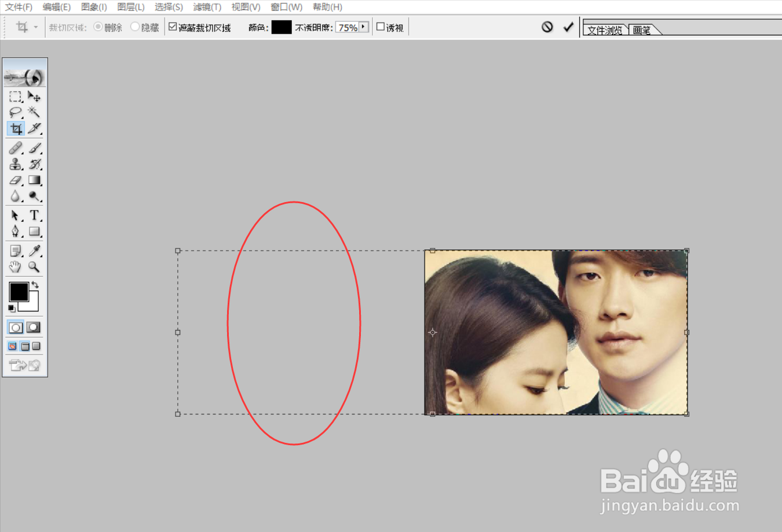
Task: Select the Lasso tool
Action: 16,112
